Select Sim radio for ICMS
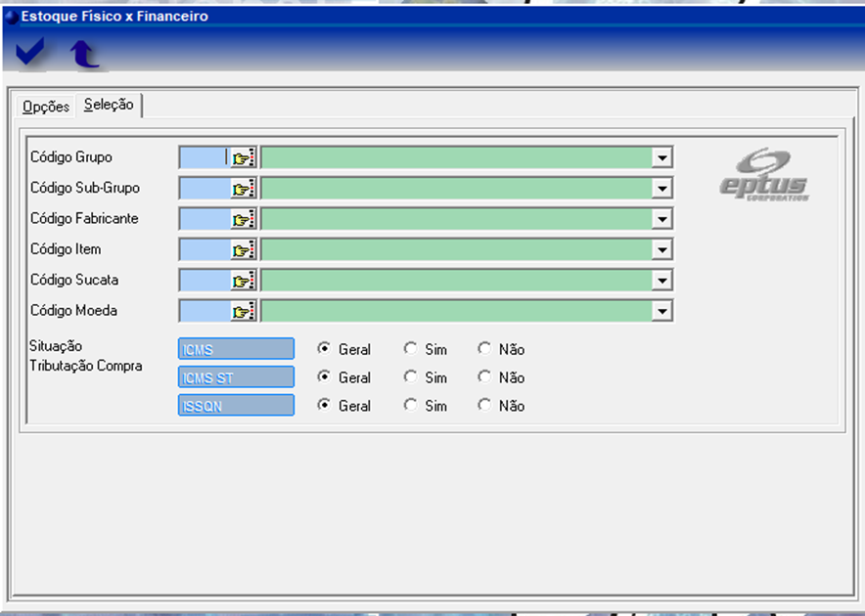Viewport: 865px width, 616px height. pos(410,349)
